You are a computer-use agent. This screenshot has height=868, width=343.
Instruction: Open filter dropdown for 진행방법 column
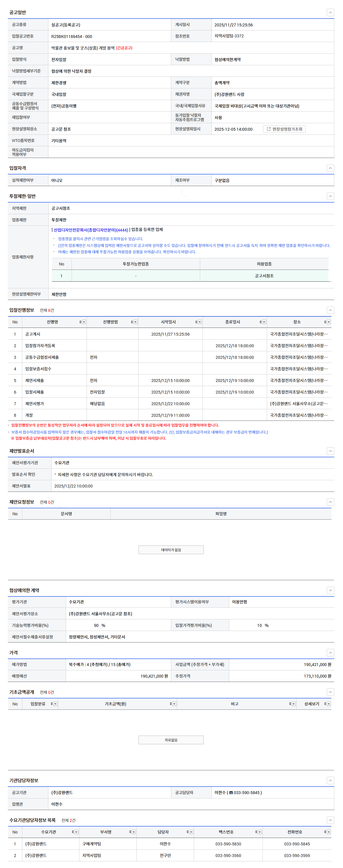click(x=136, y=322)
